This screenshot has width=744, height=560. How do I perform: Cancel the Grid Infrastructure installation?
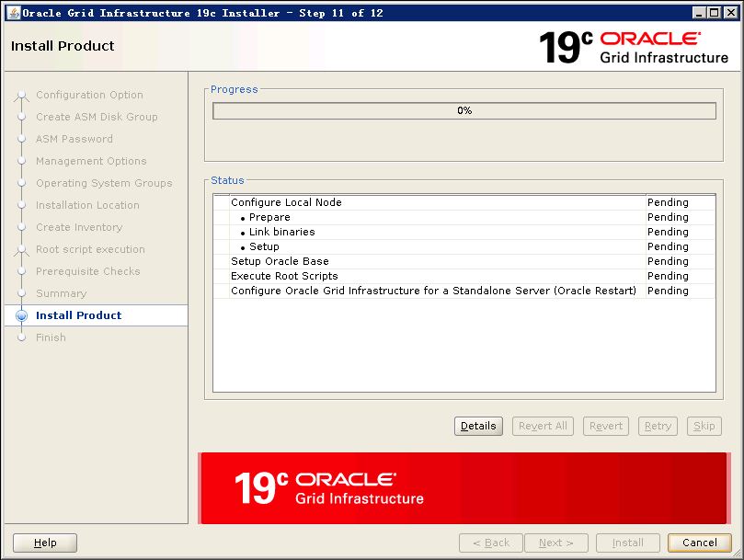(700, 543)
